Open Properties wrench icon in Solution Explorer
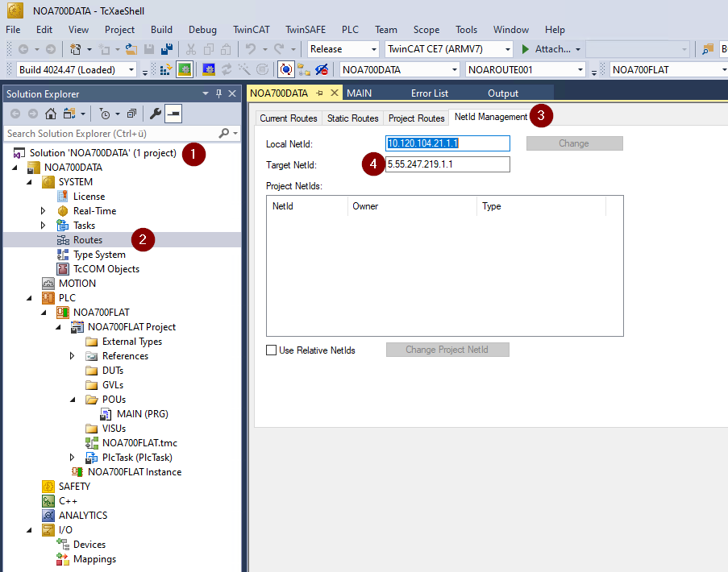Screen dimensions: 728x572 [156, 114]
